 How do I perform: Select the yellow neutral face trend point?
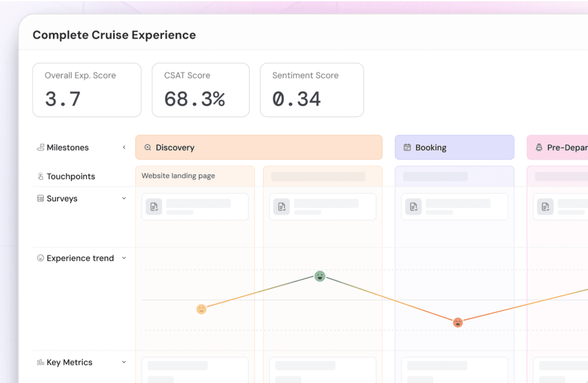point(201,309)
